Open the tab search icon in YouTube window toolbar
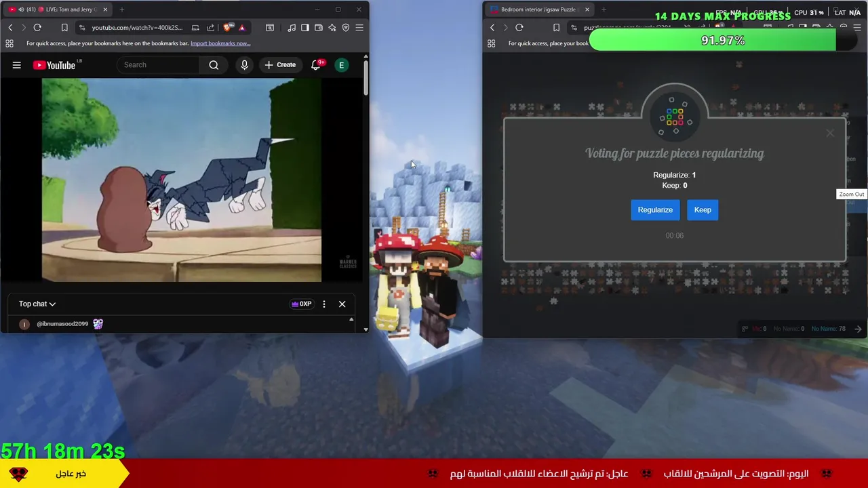 click(270, 27)
